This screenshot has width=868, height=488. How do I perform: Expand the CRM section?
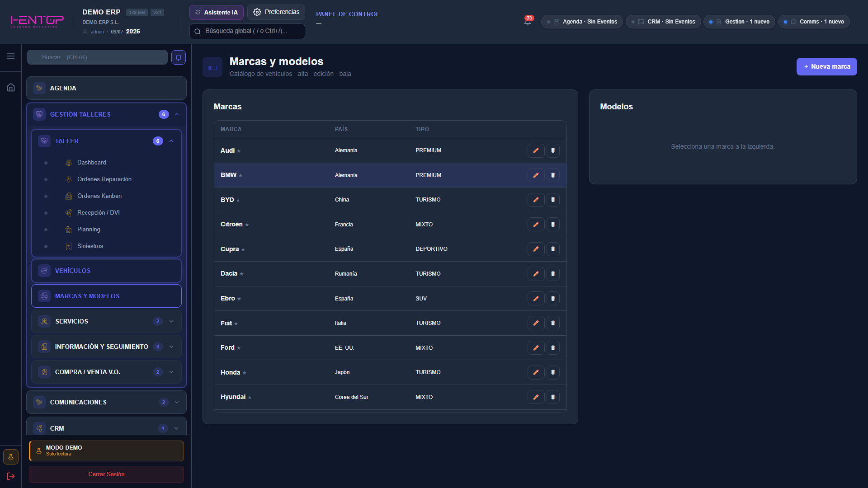pyautogui.click(x=177, y=428)
